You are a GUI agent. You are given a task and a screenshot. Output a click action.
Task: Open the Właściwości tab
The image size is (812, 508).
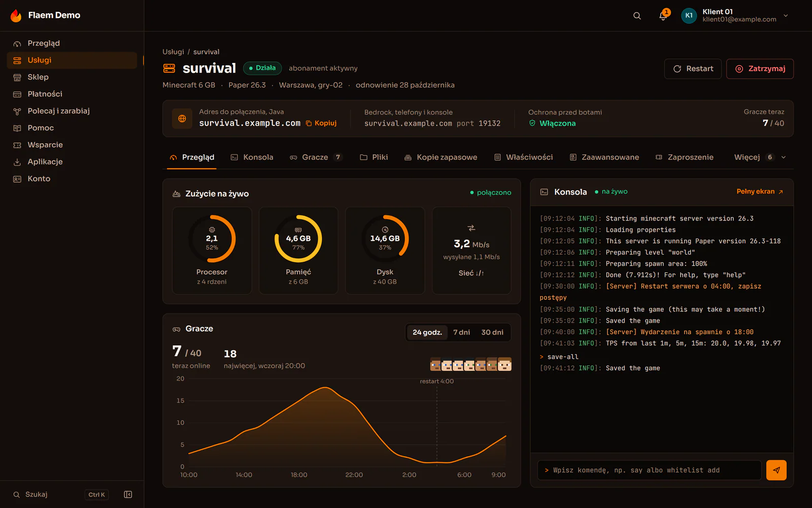[524, 157]
